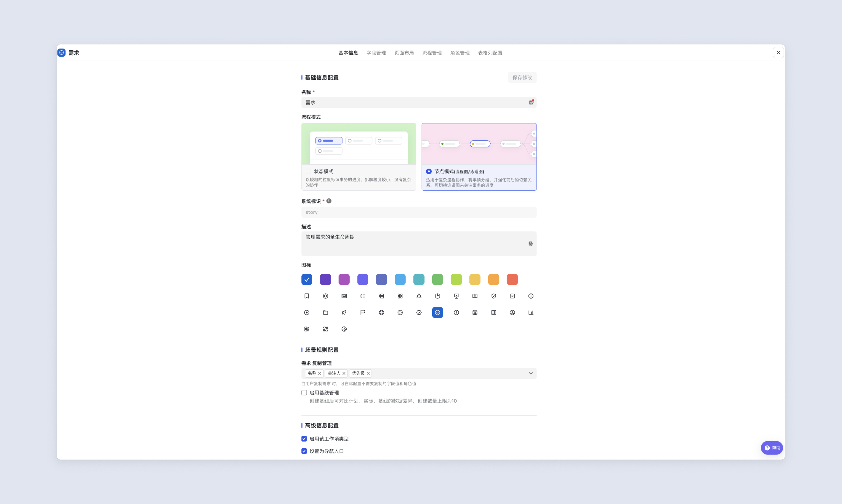842x504 pixels.
Task: Click the blue swatch with the checkmark
Action: point(306,279)
